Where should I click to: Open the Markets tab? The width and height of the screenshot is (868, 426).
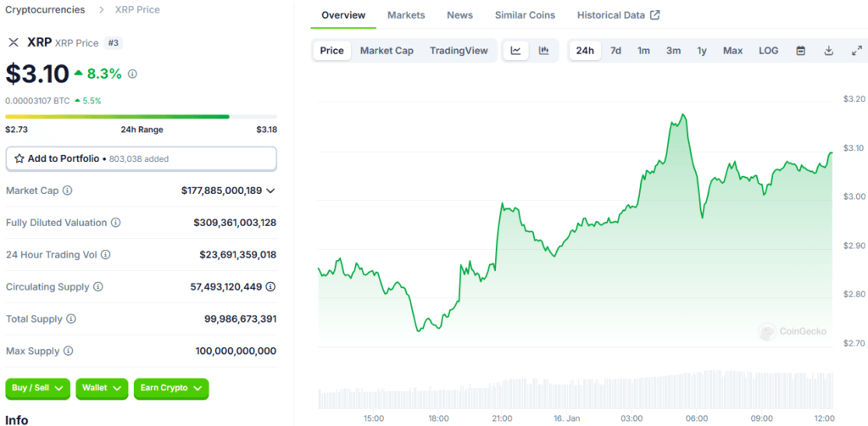click(406, 15)
